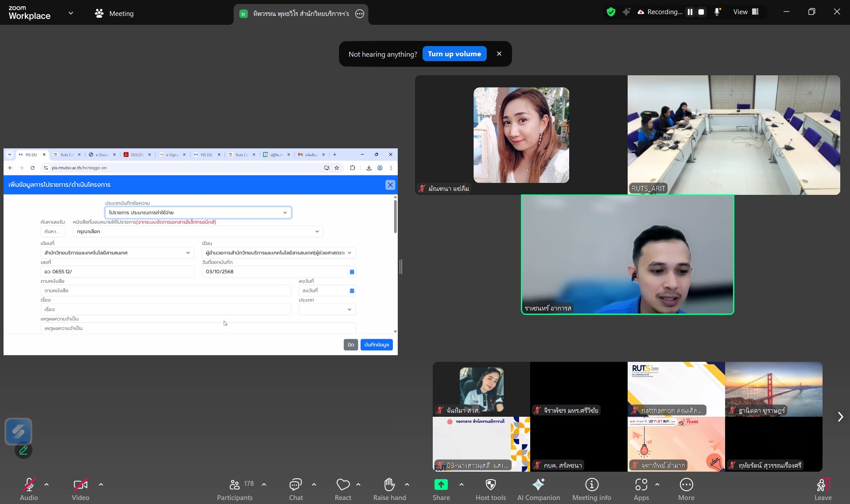The width and height of the screenshot is (850, 504).
Task: Go to next page of participant thumbnails
Action: pos(840,417)
